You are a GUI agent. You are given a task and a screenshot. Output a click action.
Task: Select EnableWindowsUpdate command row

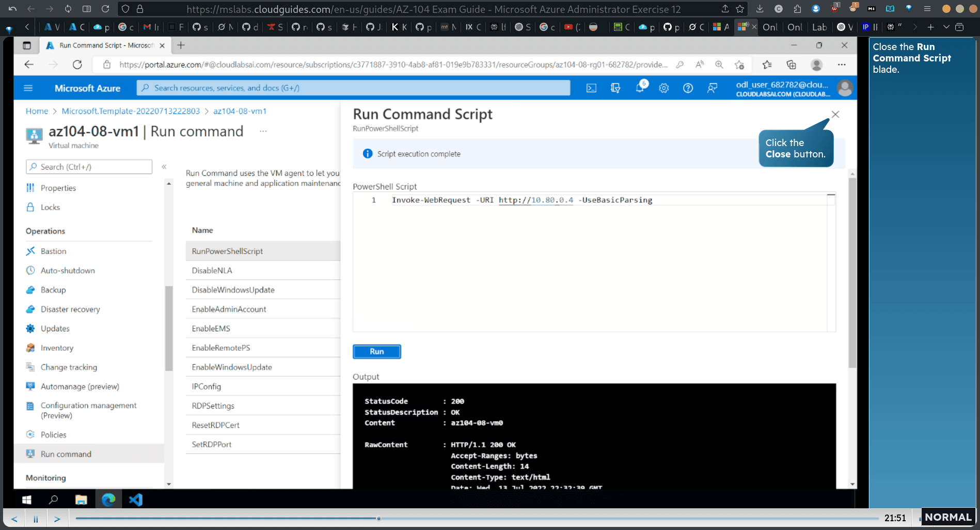[263, 367]
